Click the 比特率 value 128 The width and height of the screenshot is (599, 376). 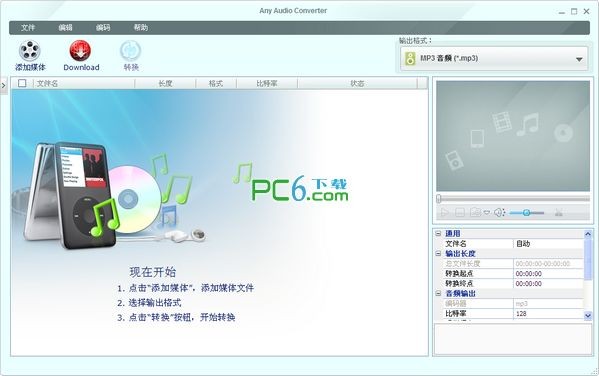coord(548,313)
